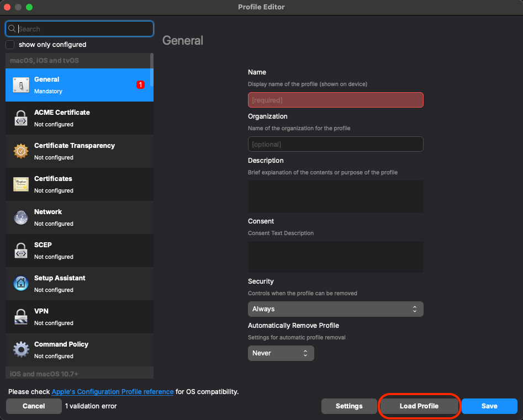
Task: Choose the Certificates document icon
Action: [21, 184]
